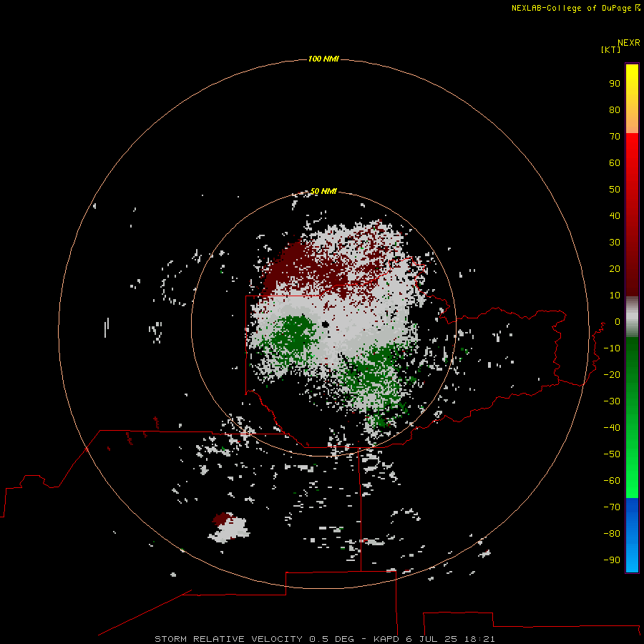Click the 18:21 timestamp

(x=479, y=639)
